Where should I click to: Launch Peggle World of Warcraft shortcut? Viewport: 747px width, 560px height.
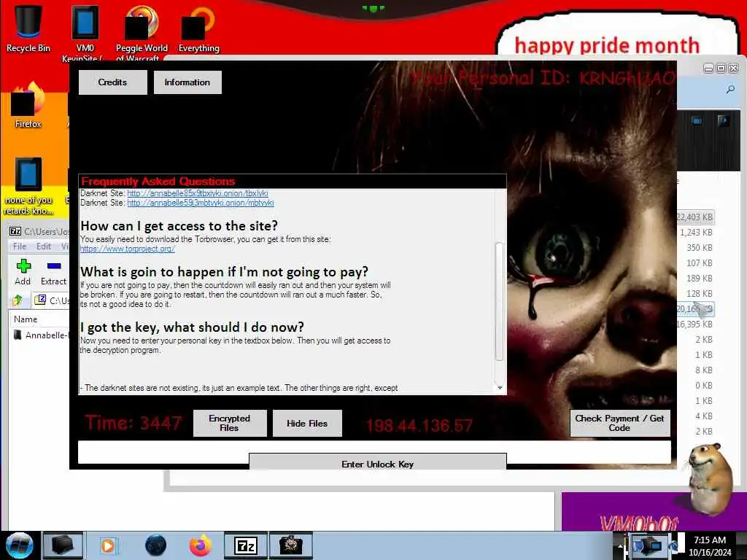point(141,32)
